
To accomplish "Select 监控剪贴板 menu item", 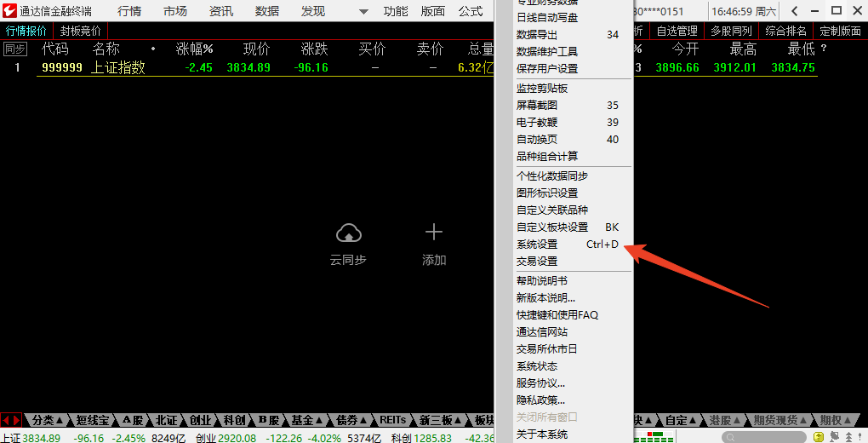I will click(564, 88).
